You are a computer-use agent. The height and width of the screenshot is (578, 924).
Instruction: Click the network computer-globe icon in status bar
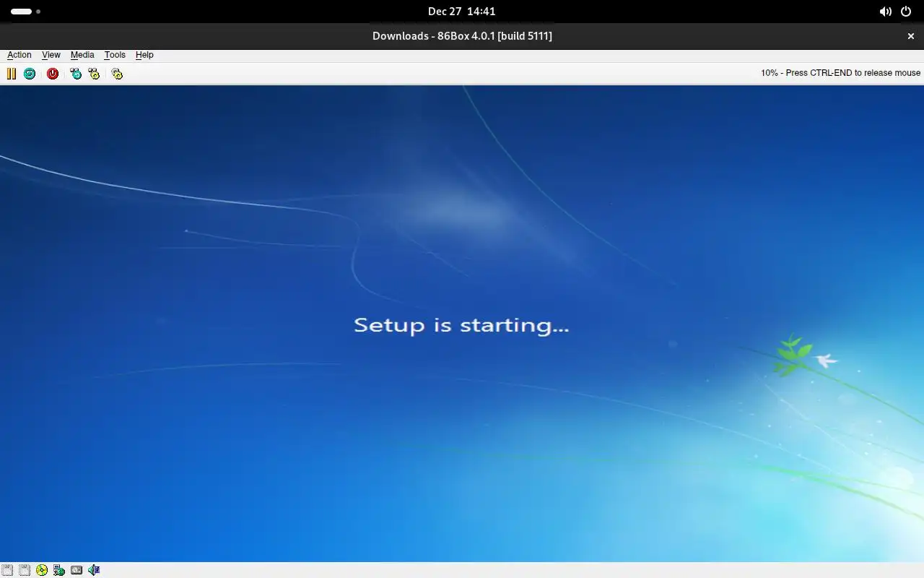coord(59,570)
